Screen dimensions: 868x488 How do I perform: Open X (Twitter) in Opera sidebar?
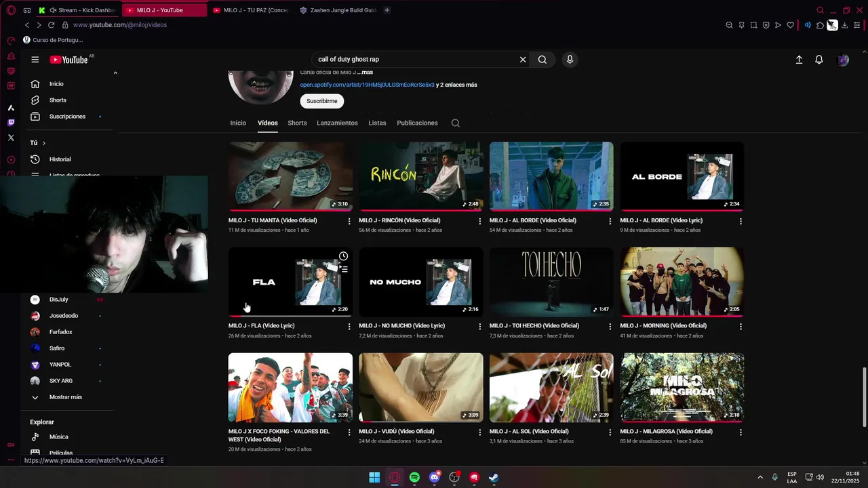click(x=11, y=138)
